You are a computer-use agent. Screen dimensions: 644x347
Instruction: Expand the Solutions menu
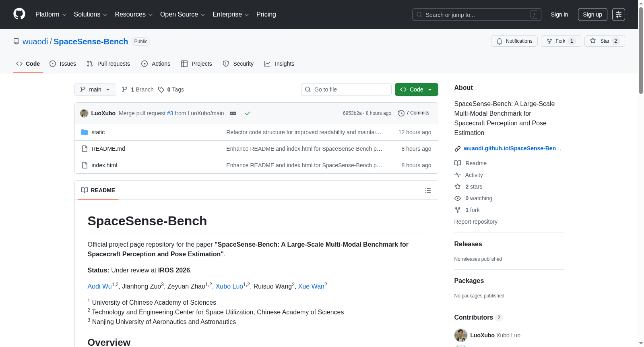tap(91, 15)
